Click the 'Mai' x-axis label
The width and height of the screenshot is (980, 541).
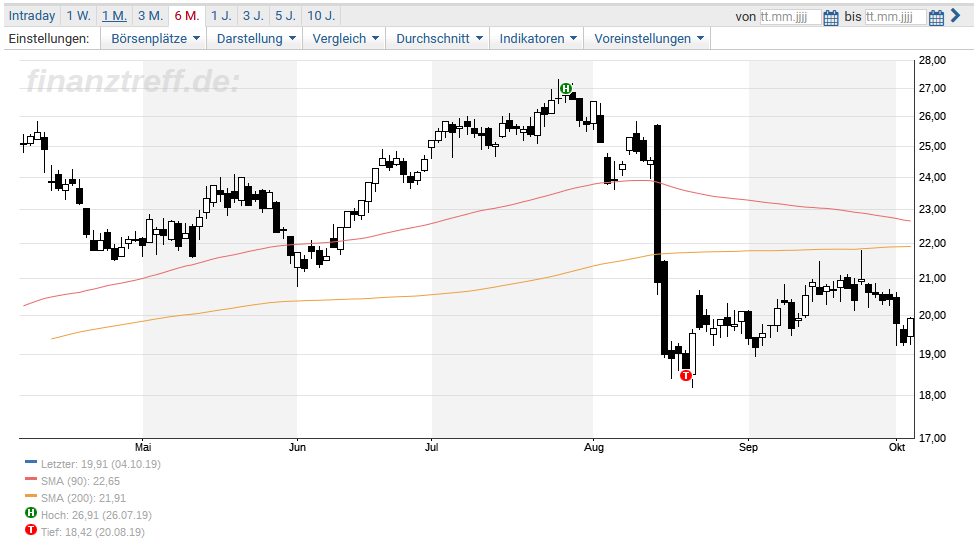click(x=143, y=447)
